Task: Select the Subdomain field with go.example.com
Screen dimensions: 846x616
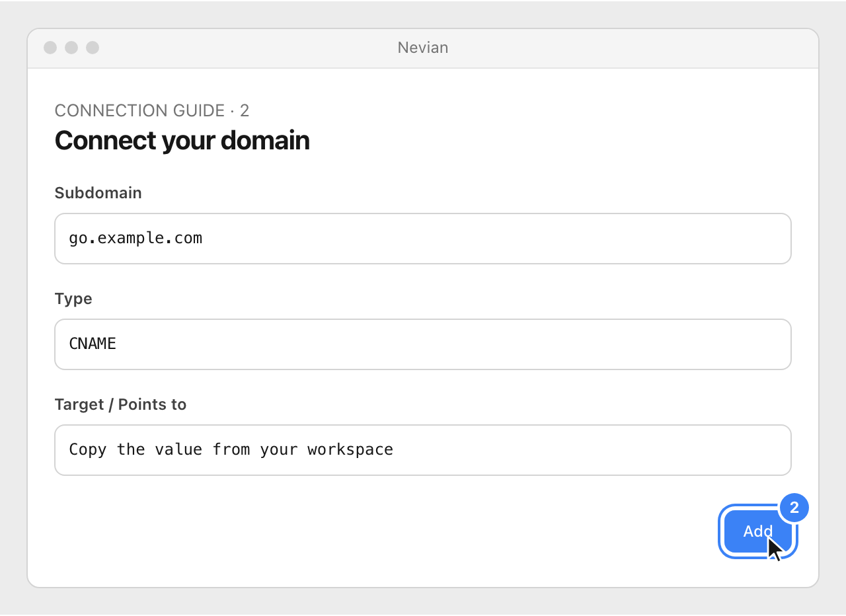Action: 423,239
